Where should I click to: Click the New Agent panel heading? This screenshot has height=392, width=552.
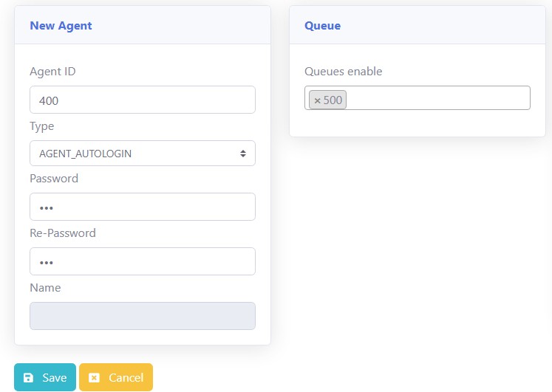(61, 26)
